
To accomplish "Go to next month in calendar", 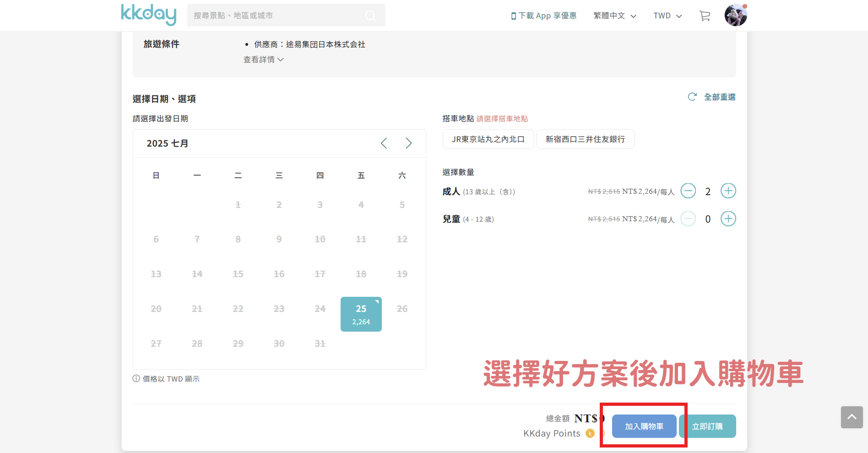I will coord(408,143).
